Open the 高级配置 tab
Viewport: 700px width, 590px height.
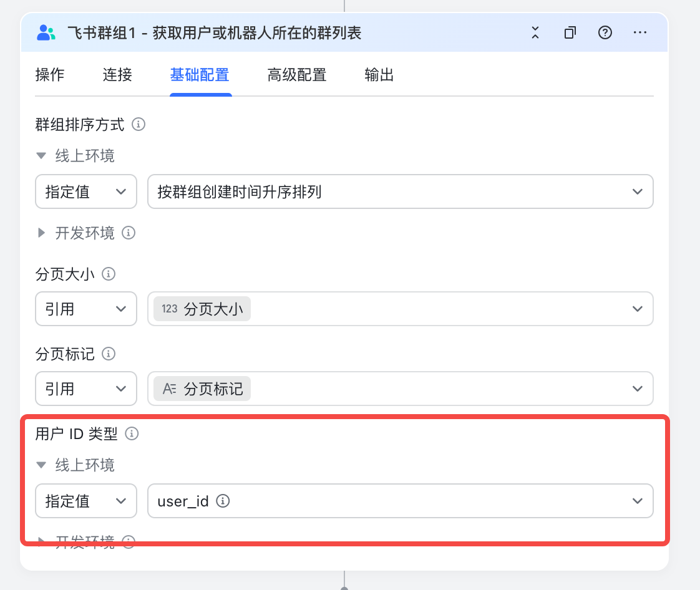297,75
